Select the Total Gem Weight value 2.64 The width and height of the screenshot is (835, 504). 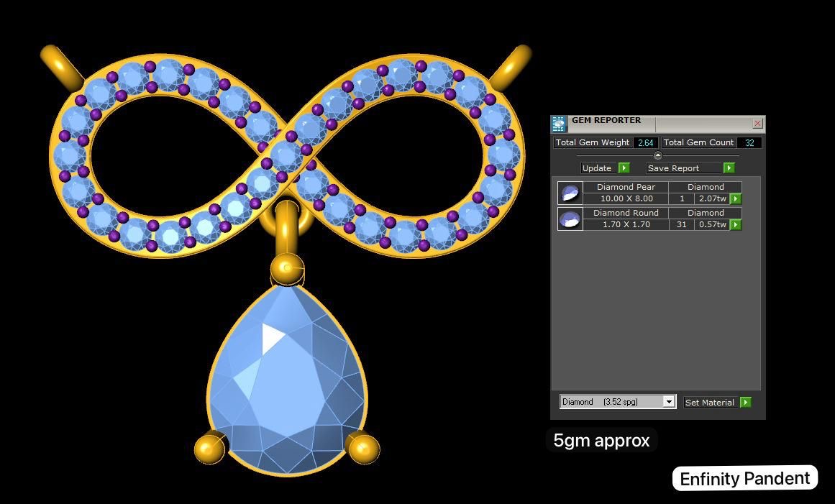click(645, 142)
